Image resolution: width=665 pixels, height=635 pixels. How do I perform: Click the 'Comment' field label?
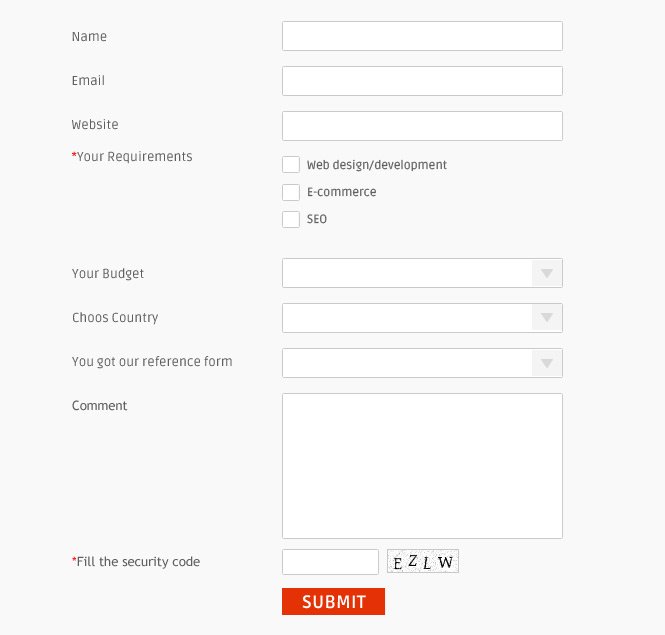pyautogui.click(x=100, y=406)
